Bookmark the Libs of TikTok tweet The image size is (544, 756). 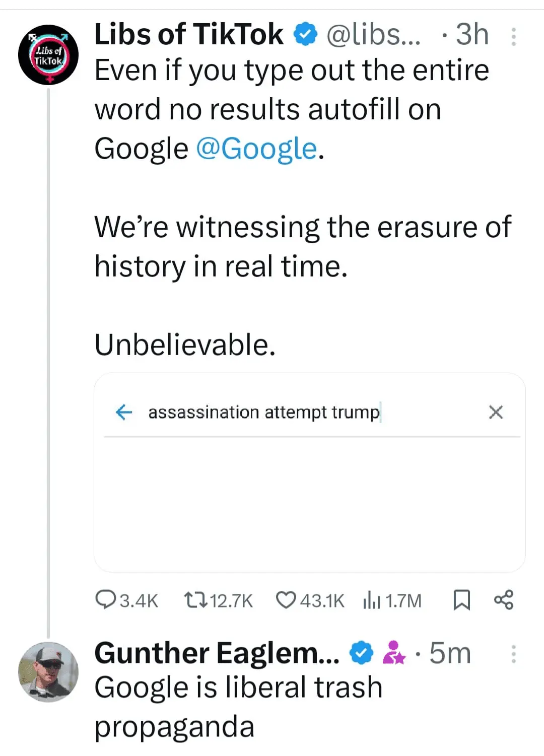coord(461,600)
